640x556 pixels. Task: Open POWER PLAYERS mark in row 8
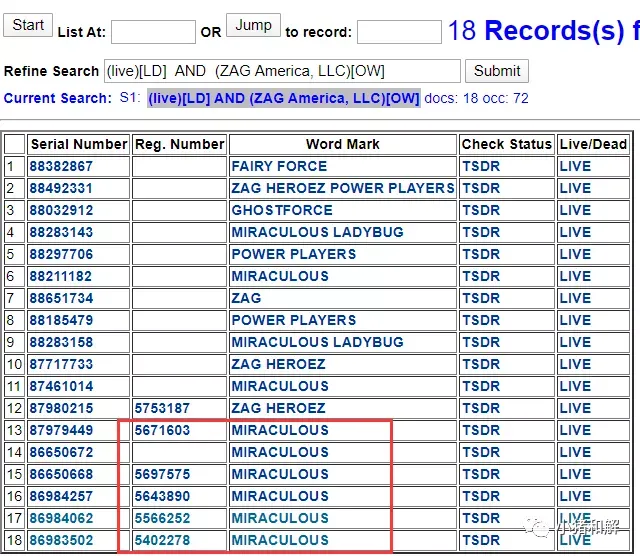(294, 320)
